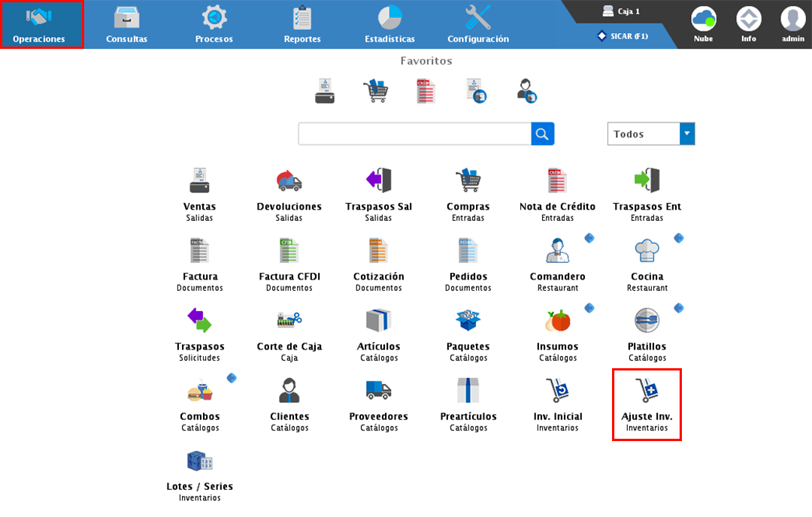Open the Ventas module icon
The width and height of the screenshot is (812, 517).
pyautogui.click(x=199, y=181)
